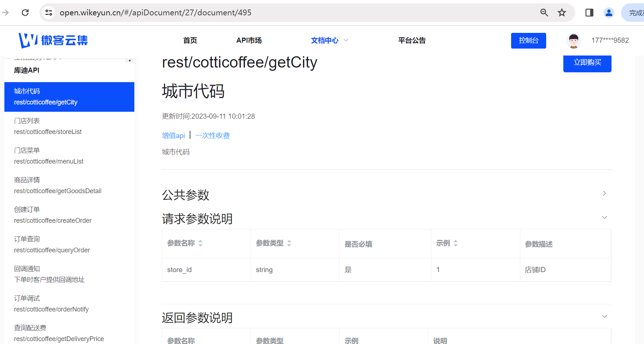Click the 一次性收费 link
This screenshot has width=644, height=344.
pos(212,135)
